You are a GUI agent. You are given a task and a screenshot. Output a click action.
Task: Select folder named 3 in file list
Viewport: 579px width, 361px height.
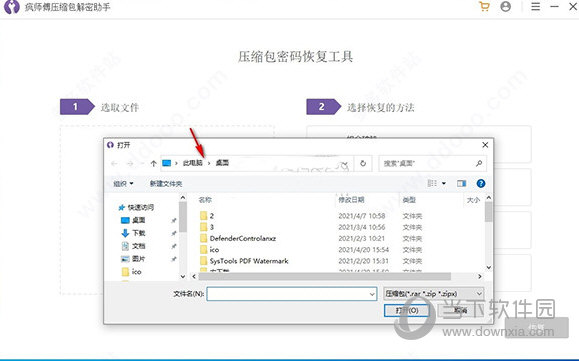[x=212, y=227]
